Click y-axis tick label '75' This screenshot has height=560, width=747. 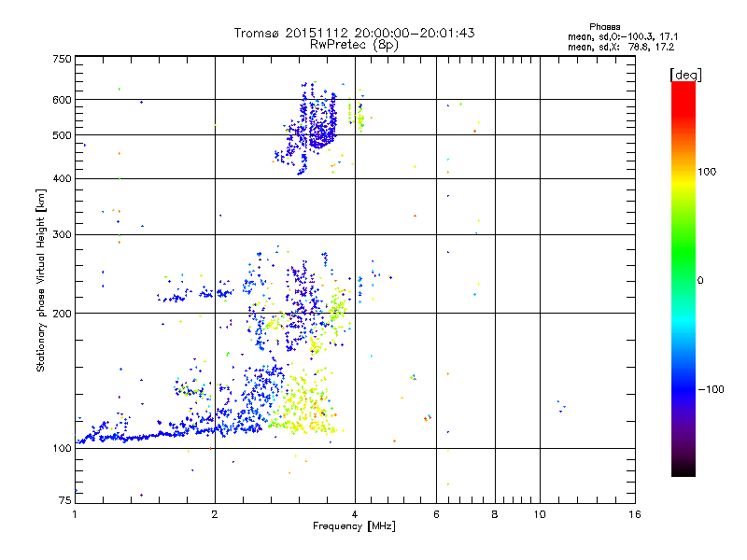65,500
